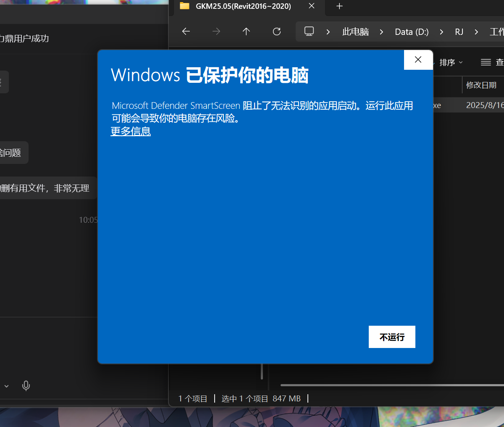Click the PC monitor icon in the address bar

click(309, 32)
